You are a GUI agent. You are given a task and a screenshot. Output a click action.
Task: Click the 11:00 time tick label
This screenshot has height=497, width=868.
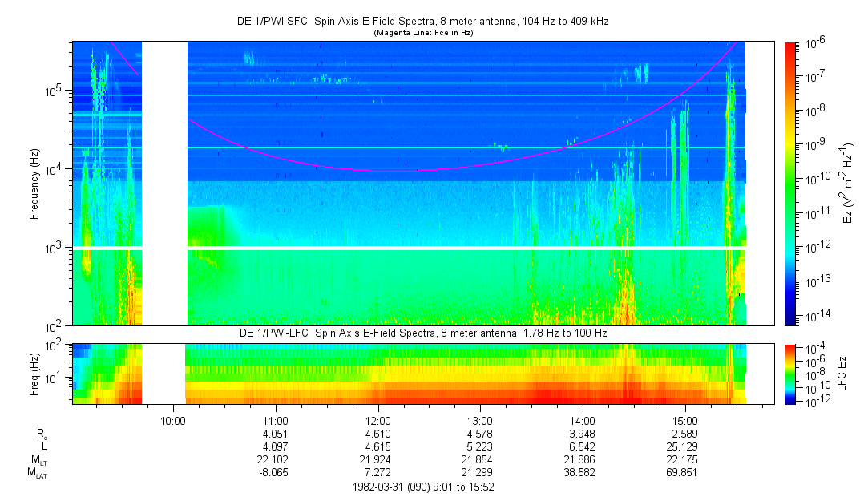[x=276, y=420]
